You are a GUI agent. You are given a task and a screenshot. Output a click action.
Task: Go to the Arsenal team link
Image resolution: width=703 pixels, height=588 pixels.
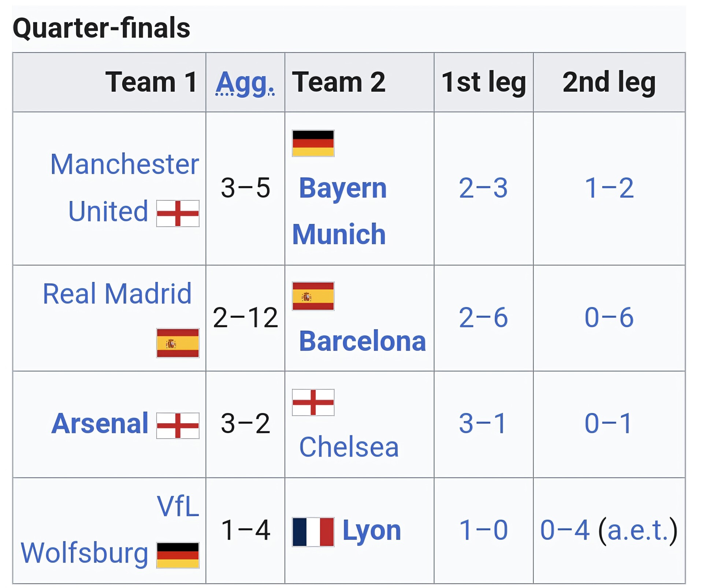coord(100,424)
